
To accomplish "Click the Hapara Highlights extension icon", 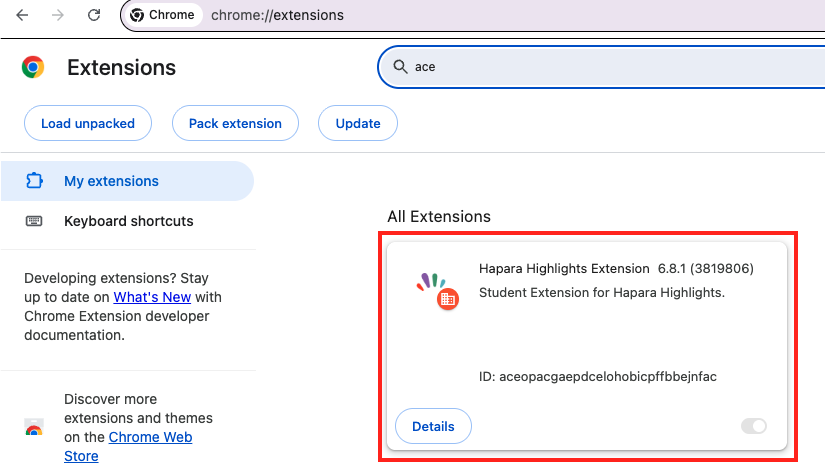I will (437, 291).
